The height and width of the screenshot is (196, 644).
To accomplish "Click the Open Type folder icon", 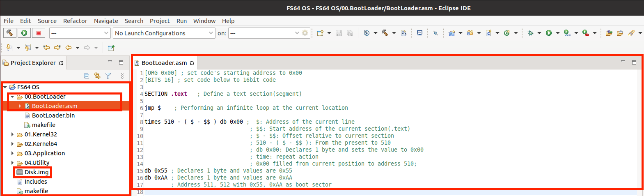I will [609, 33].
